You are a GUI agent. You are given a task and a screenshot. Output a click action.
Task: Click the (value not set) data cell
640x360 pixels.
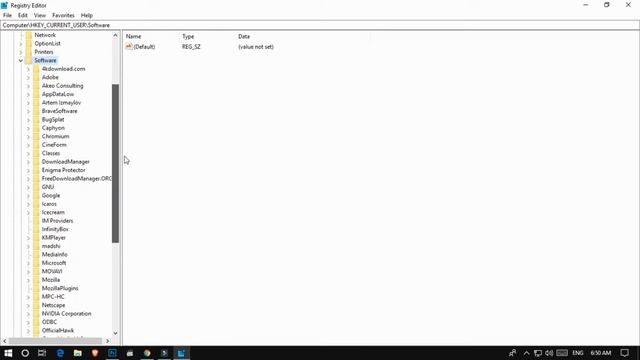pos(256,47)
